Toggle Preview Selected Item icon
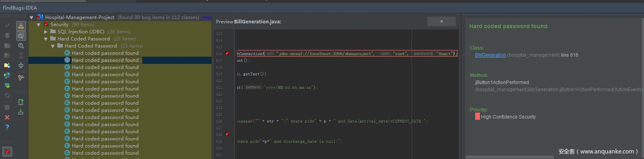644x159 pixels. click(x=21, y=36)
